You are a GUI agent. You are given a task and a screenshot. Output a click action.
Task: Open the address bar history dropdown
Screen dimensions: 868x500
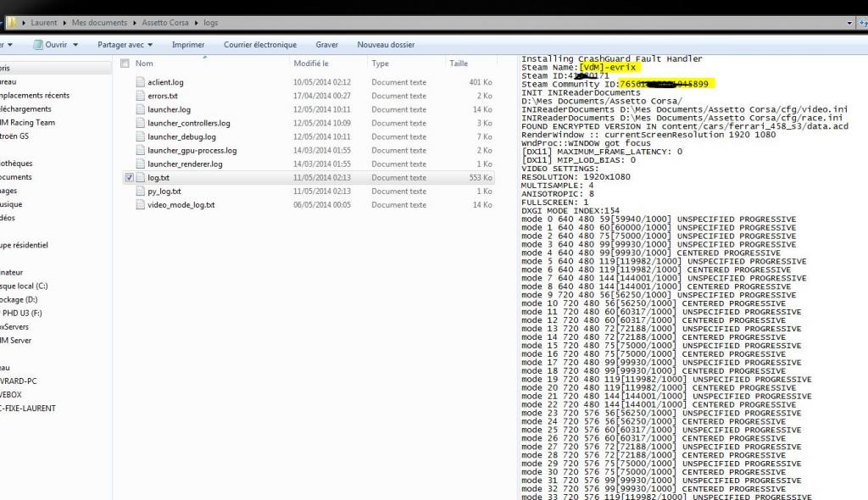click(x=849, y=23)
